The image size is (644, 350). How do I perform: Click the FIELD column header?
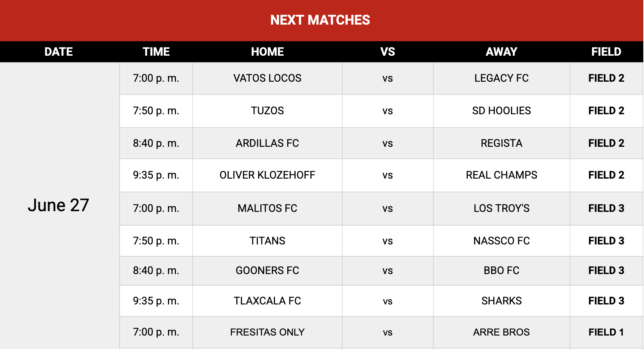click(x=606, y=52)
